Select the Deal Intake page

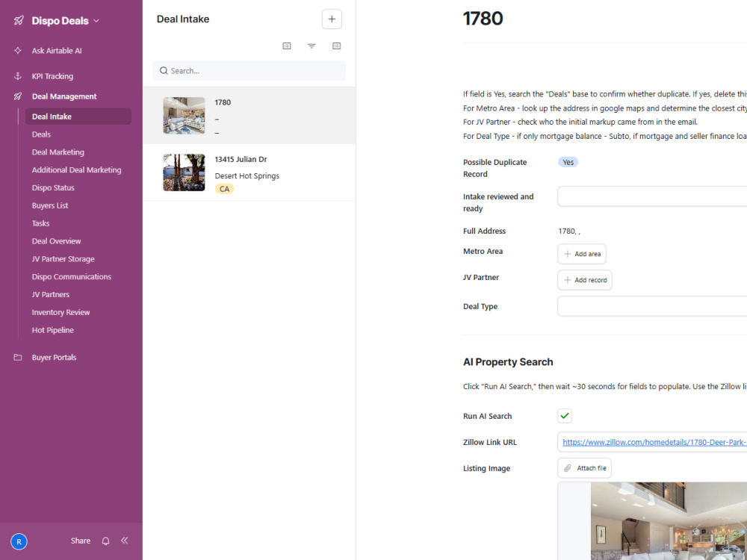tap(78, 116)
